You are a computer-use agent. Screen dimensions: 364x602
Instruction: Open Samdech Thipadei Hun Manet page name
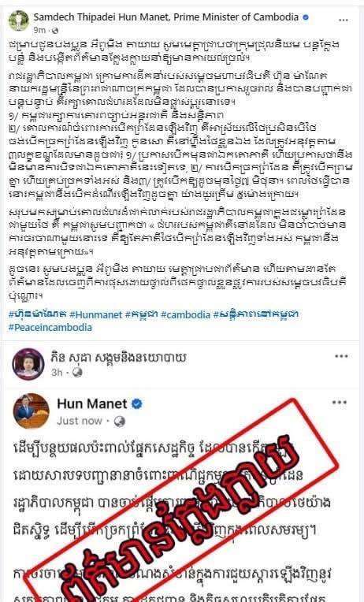pos(166,17)
